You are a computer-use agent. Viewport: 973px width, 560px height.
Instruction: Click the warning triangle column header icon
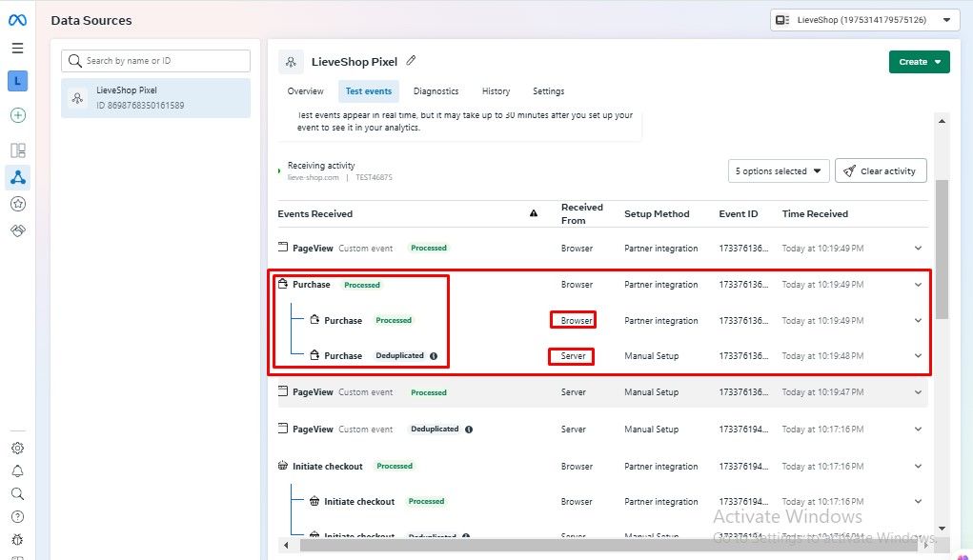click(534, 213)
